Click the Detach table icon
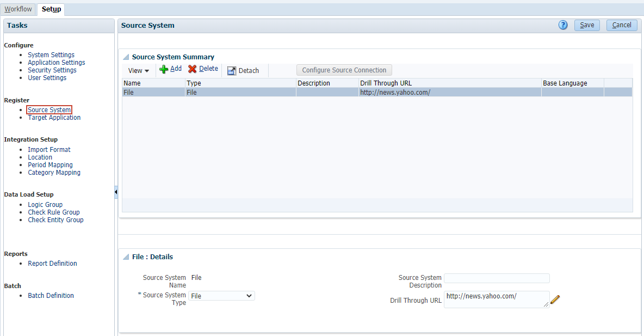This screenshot has width=644, height=336. [232, 71]
